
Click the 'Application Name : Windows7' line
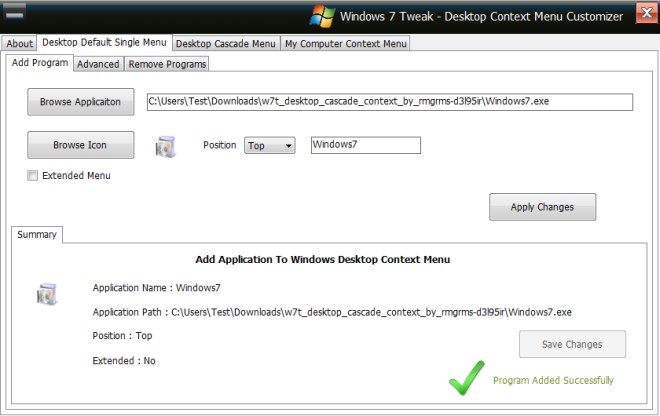(x=157, y=288)
